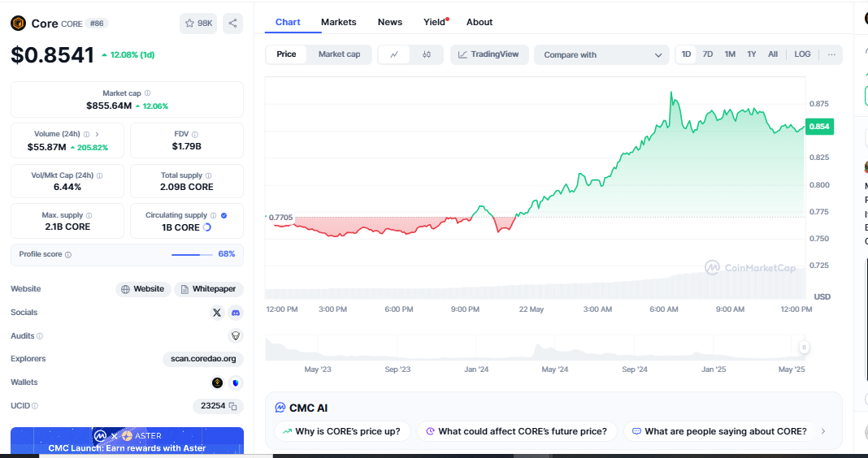Click the $855.64M market cap value

pos(109,106)
